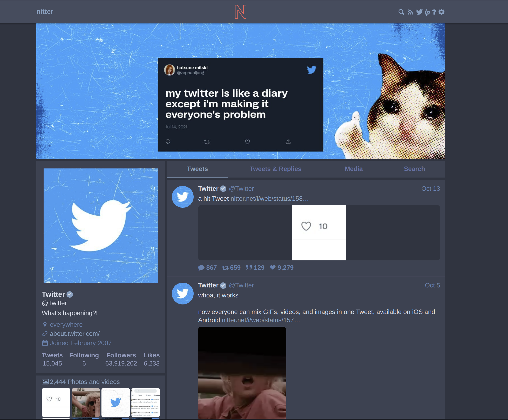Select the first thumbnail in the photo grid

coord(56,403)
